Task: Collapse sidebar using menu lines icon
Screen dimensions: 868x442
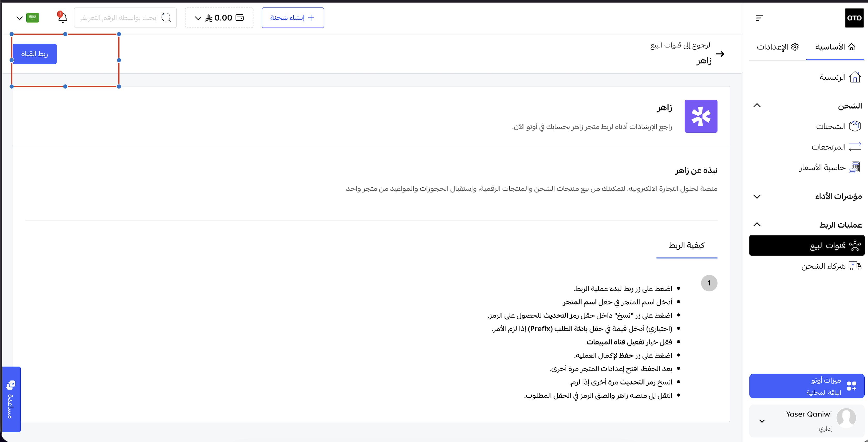Action: (759, 18)
